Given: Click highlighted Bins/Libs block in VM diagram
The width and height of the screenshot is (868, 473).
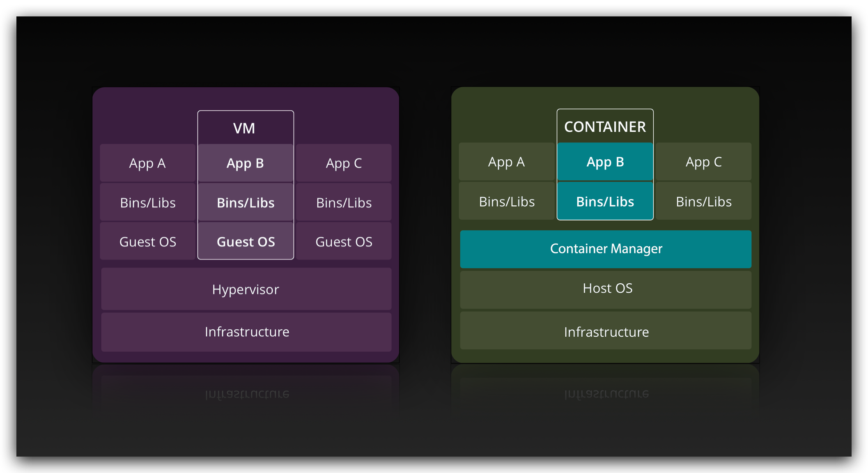Looking at the screenshot, I should tap(246, 202).
